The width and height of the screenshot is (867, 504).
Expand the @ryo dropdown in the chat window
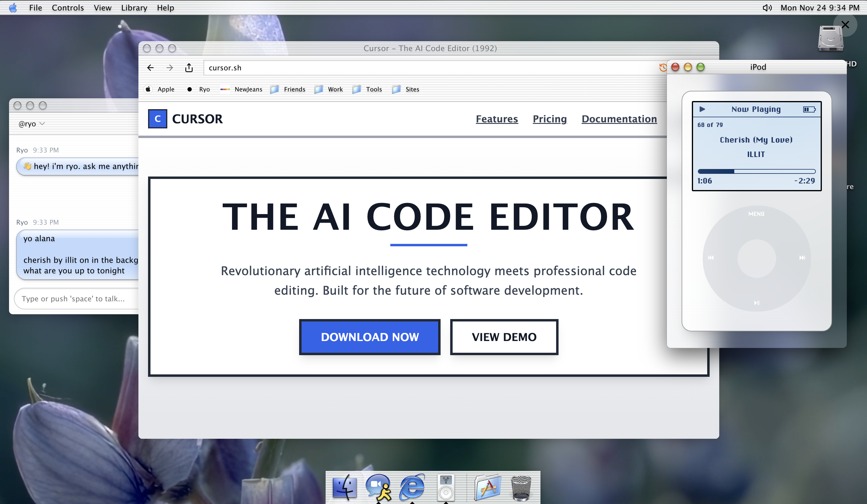point(32,124)
